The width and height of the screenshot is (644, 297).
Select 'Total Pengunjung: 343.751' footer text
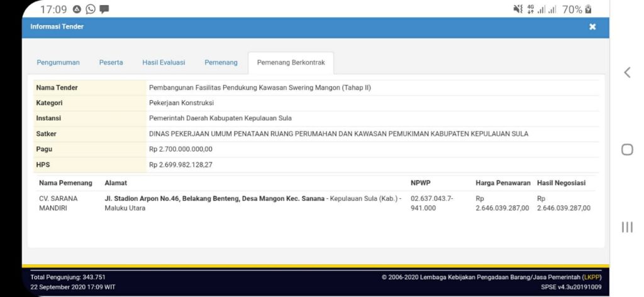pyautogui.click(x=68, y=277)
